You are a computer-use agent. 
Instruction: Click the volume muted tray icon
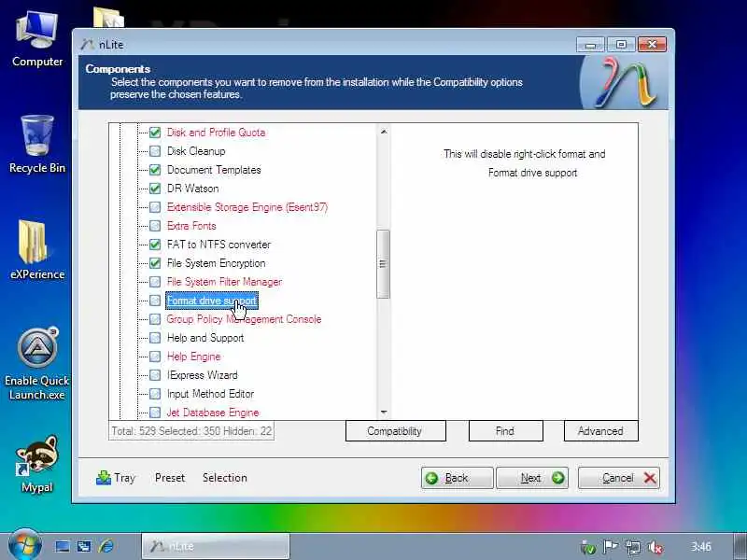coord(656,547)
